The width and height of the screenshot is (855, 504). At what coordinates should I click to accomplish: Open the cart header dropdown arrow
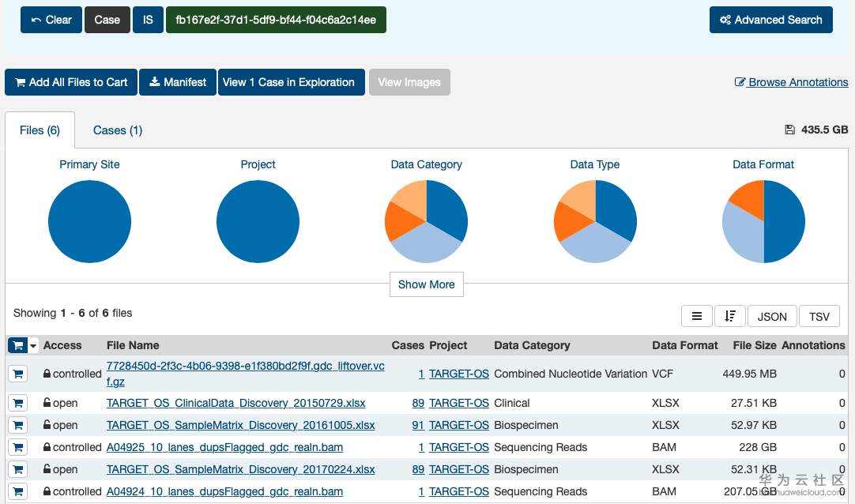pos(33,345)
